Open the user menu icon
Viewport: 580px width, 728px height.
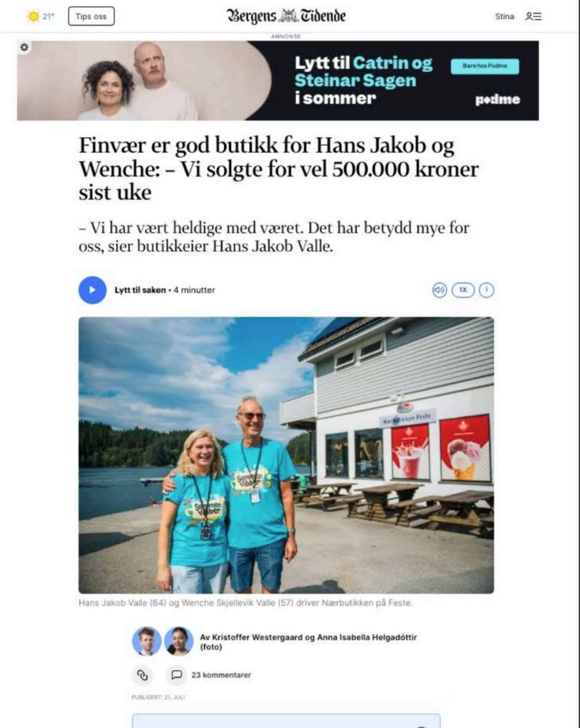(x=534, y=16)
